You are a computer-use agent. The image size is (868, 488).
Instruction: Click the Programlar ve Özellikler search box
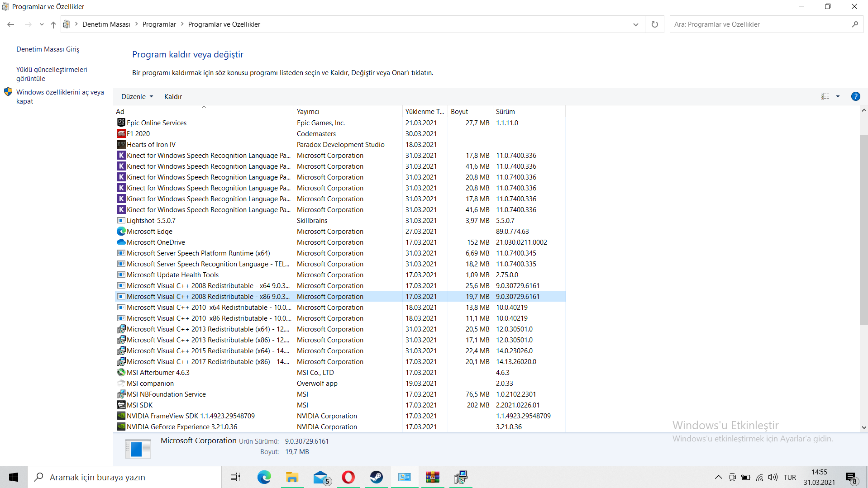click(760, 24)
